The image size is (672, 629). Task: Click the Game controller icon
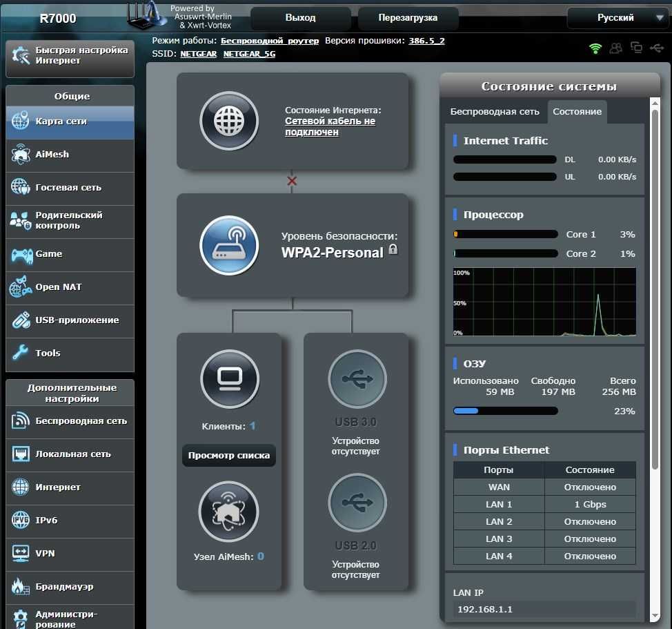[21, 255]
